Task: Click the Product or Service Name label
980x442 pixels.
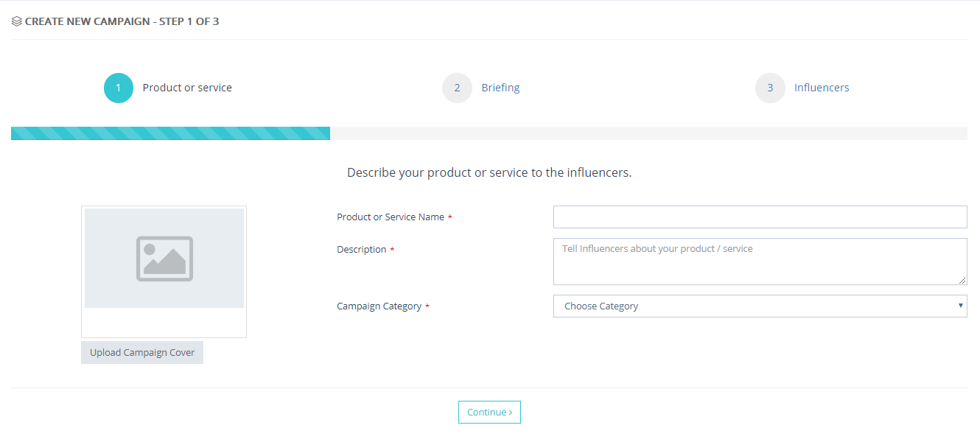Action: pos(391,217)
